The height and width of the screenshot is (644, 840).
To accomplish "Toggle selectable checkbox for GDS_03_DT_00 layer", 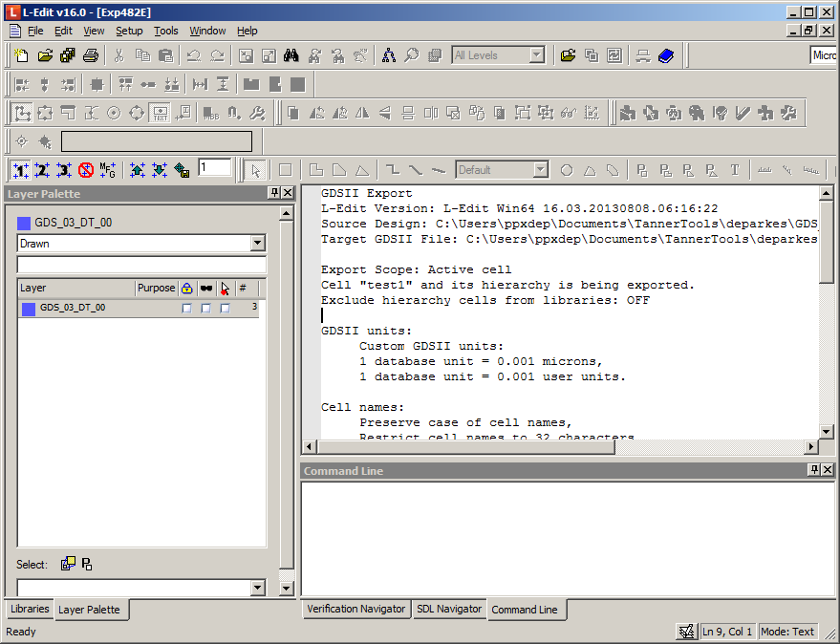I will (226, 309).
